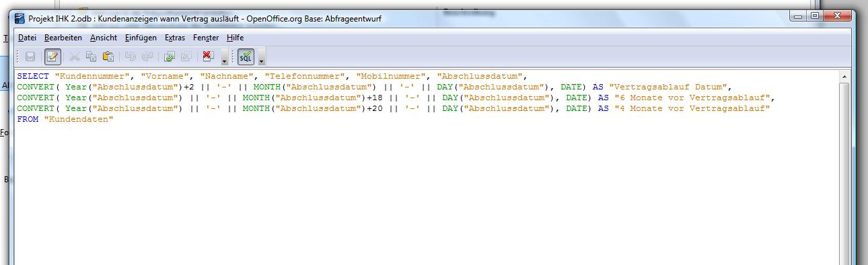Click the Cut scissors icon
868x265 pixels.
tap(75, 57)
